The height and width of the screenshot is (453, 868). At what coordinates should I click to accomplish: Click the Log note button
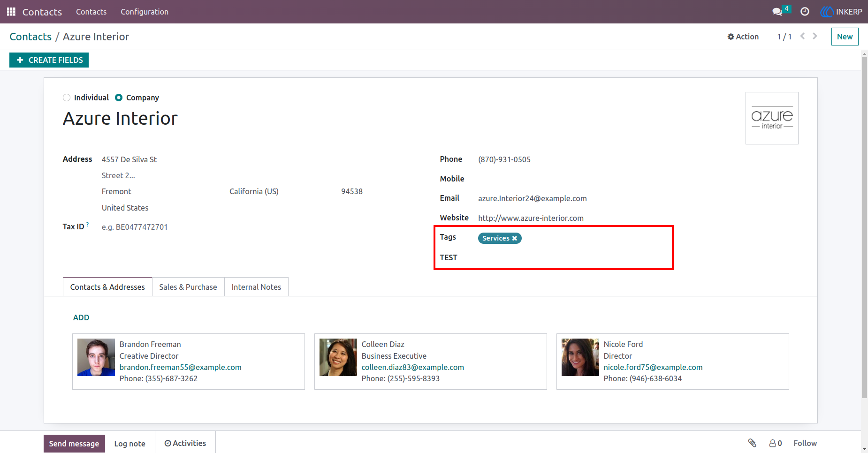click(130, 444)
